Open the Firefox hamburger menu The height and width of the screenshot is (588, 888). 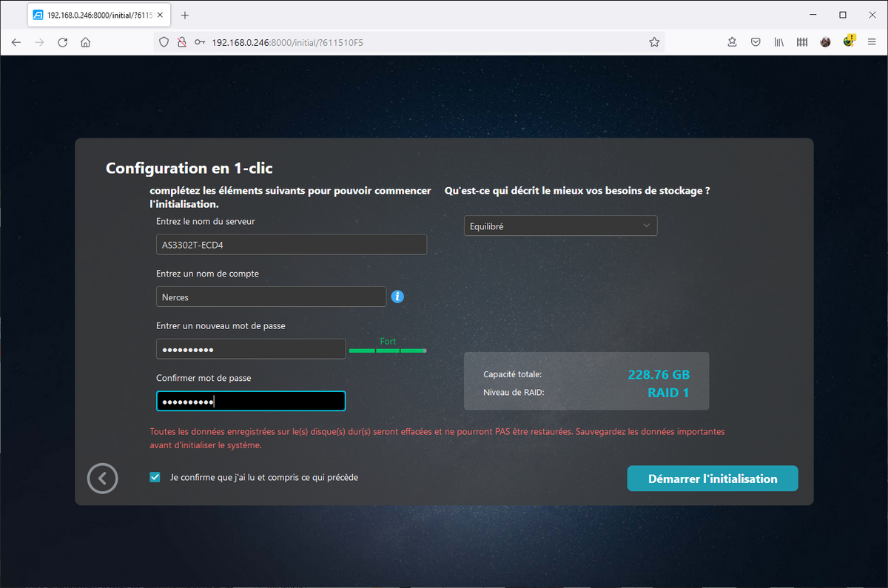pyautogui.click(x=872, y=42)
